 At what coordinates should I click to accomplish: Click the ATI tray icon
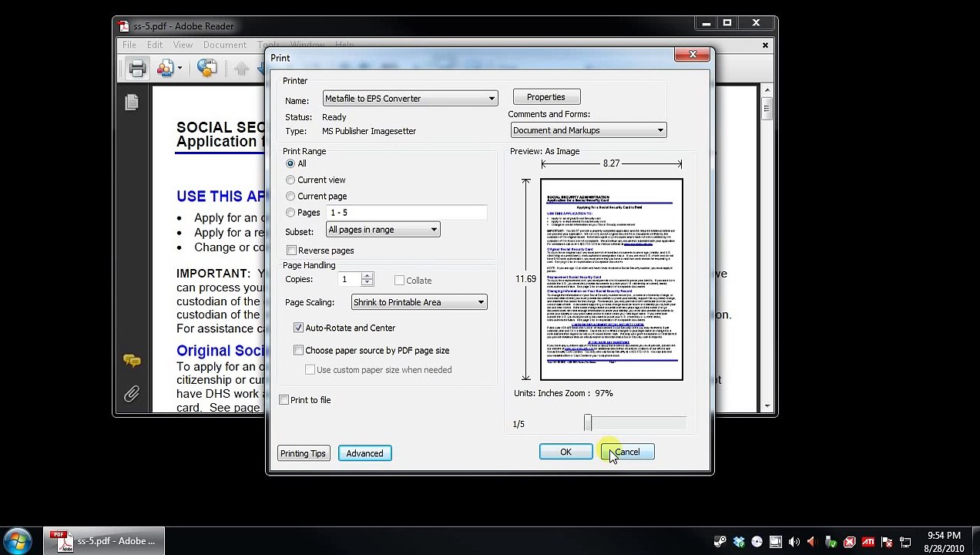868,541
